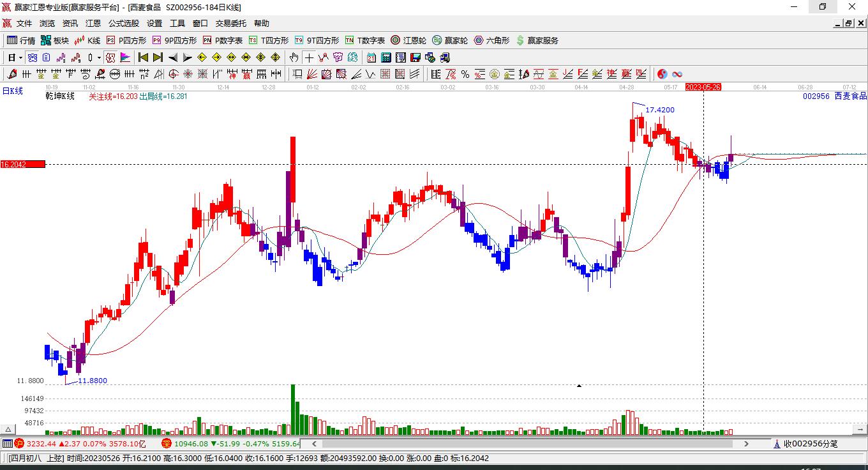Open the 交易委托 menu
868x470 pixels.
(230, 24)
